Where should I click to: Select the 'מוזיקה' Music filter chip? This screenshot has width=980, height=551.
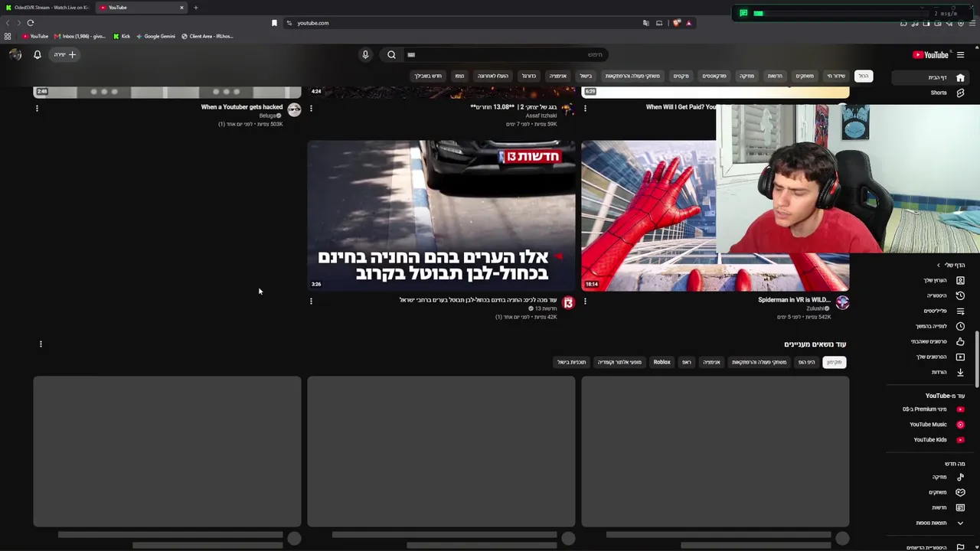pos(746,76)
